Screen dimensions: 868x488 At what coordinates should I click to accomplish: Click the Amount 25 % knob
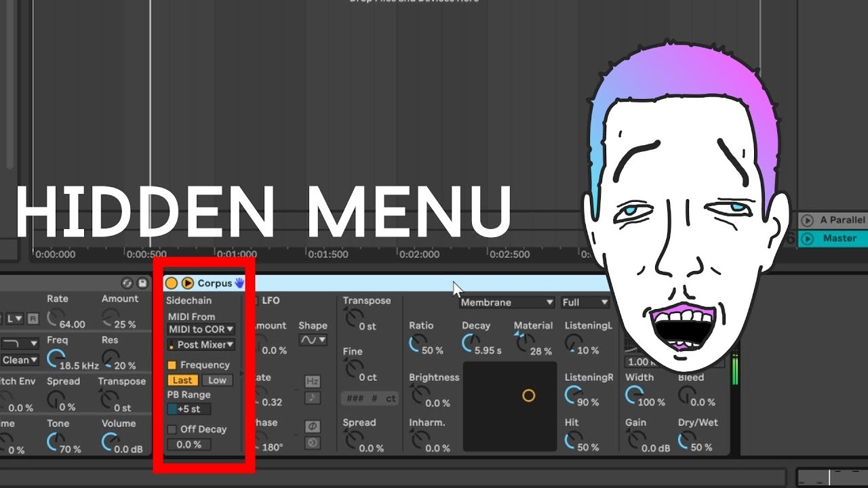point(110,316)
